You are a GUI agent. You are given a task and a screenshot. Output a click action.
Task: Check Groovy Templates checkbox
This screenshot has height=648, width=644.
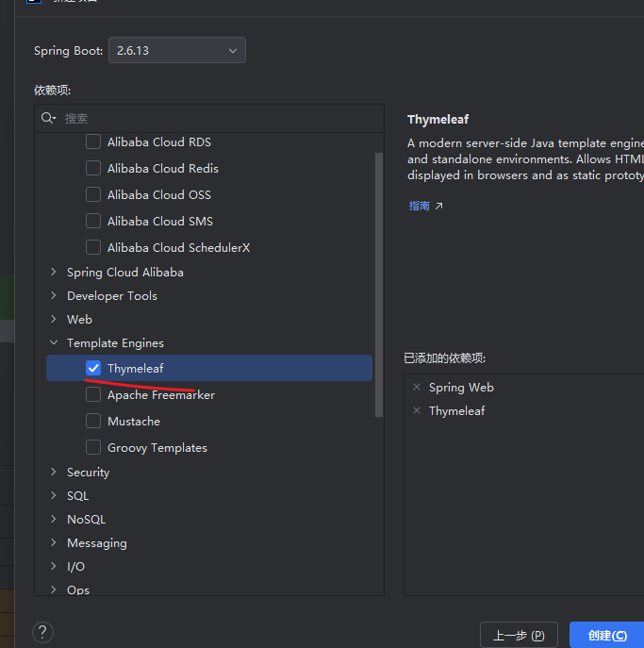(x=93, y=448)
